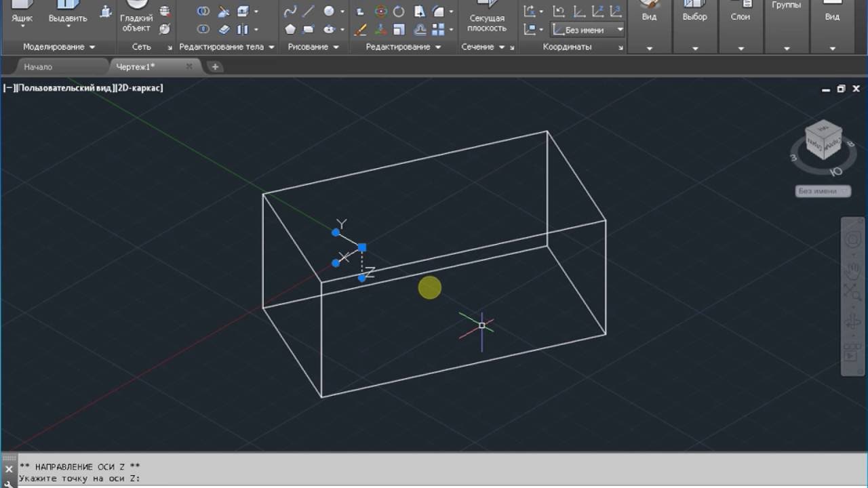Screen dimensions: 868x488
Task: Click the ViewCube
Action: click(823, 140)
